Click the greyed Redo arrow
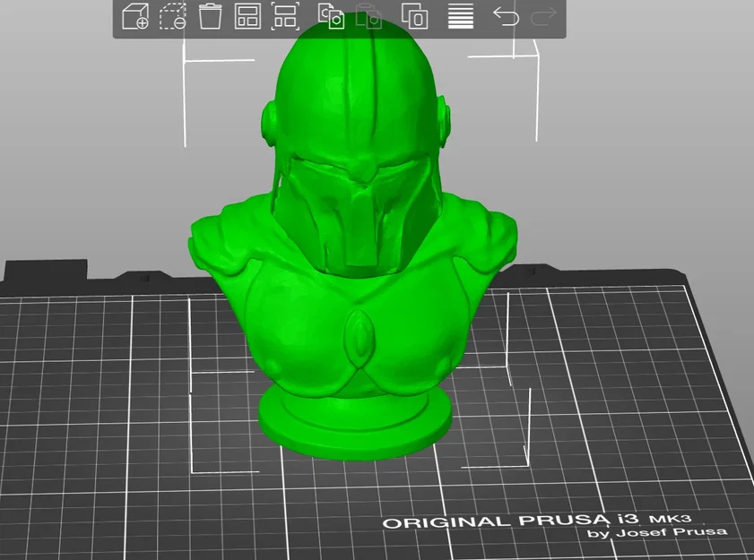The width and height of the screenshot is (754, 560). [x=543, y=16]
